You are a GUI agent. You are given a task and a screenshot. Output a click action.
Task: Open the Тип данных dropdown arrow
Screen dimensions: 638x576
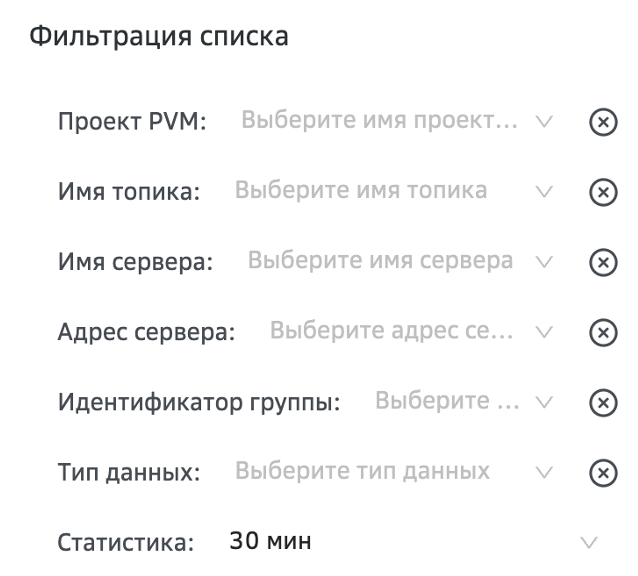544,472
